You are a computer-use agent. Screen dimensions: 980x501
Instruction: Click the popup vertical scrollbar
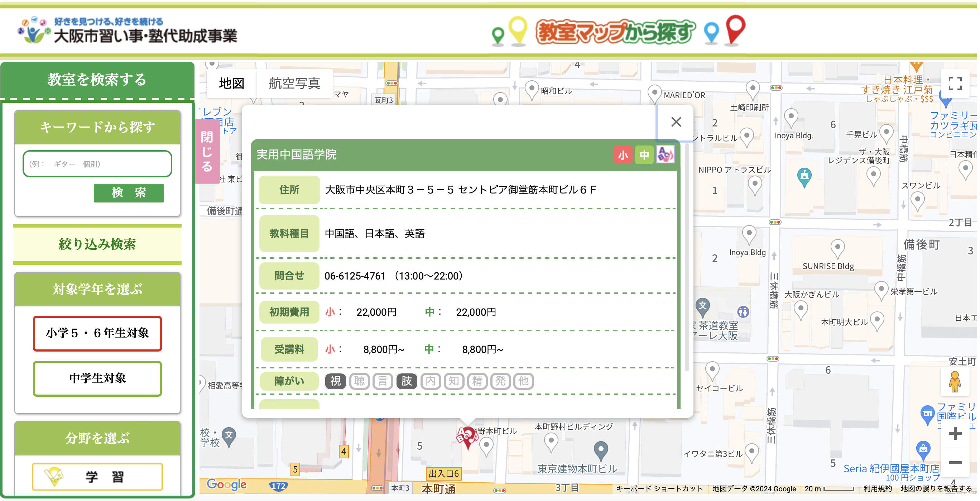(x=686, y=257)
